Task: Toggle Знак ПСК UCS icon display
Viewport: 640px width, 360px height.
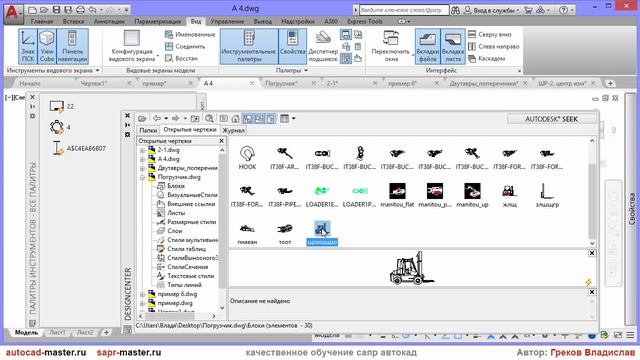Action: coord(28,46)
